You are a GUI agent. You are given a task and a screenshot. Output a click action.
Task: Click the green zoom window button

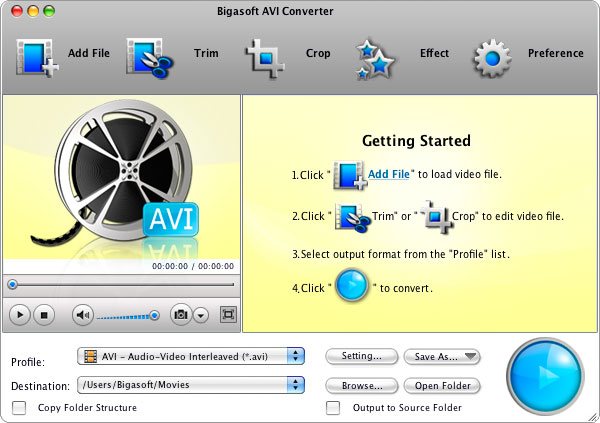(49, 11)
